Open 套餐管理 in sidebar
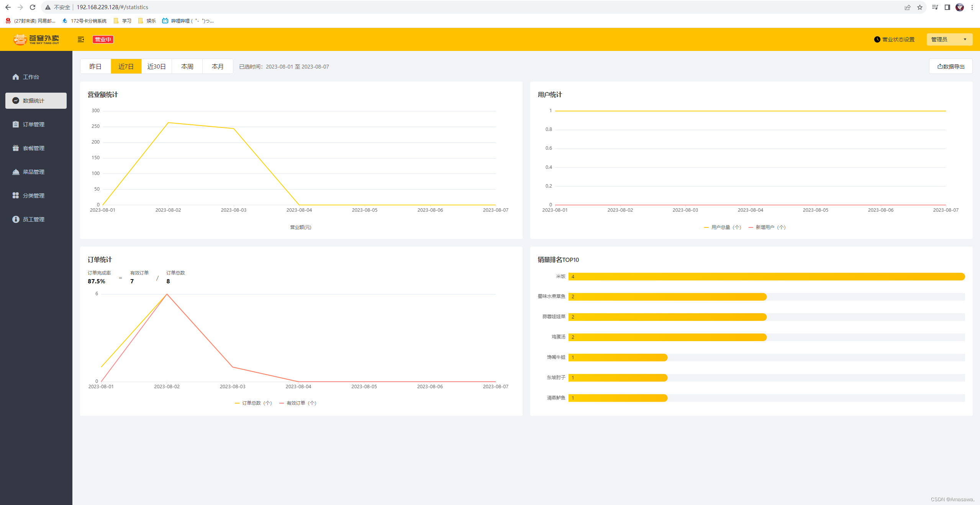Screen dimensions: 980x505 tap(36, 148)
